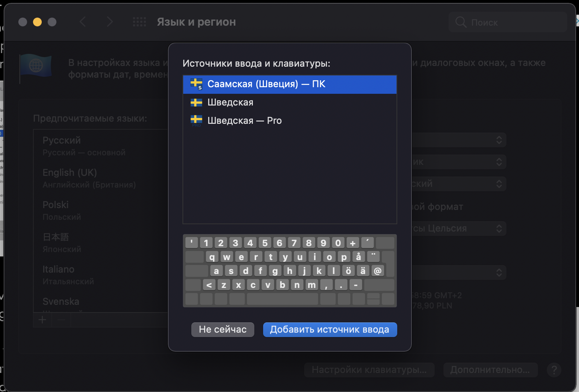The width and height of the screenshot is (579, 392).
Task: Click the Не сейчас button
Action: pos(223,329)
